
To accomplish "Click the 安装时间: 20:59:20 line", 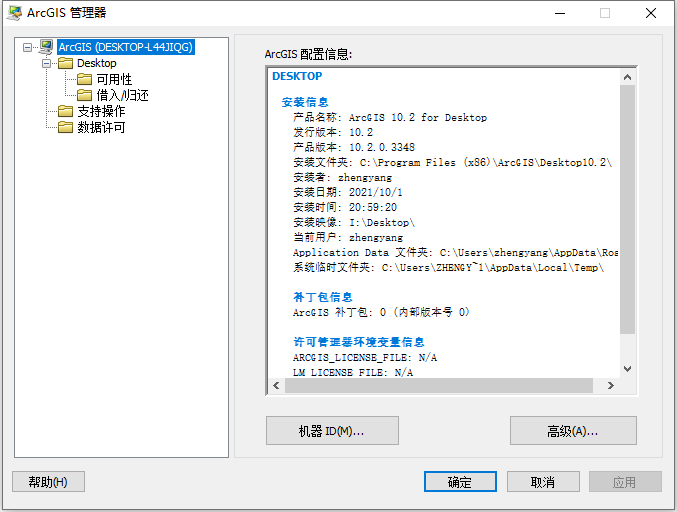I will (x=345, y=207).
